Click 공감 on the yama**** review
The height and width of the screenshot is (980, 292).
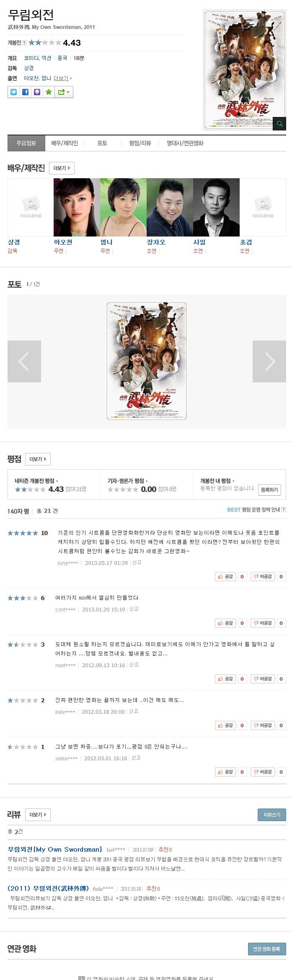pos(225,772)
